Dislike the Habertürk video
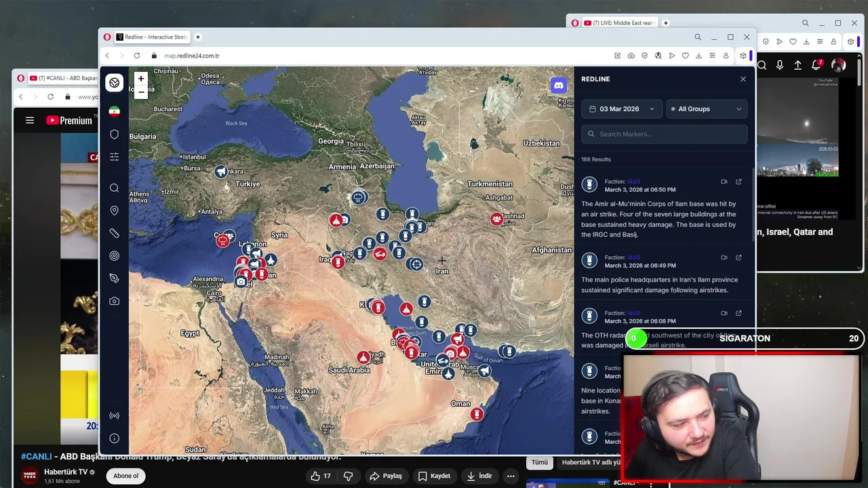Screen dimensions: 868x488 (x=349, y=476)
